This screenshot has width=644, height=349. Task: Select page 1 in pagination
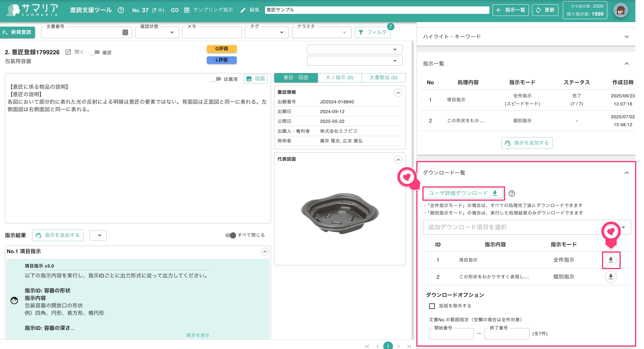pyautogui.click(x=388, y=346)
